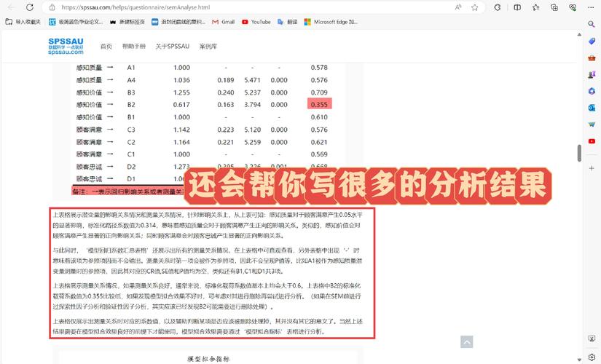Click scroll-to-top arrow button on page
The width and height of the screenshot is (601, 364).
pyautogui.click(x=466, y=341)
